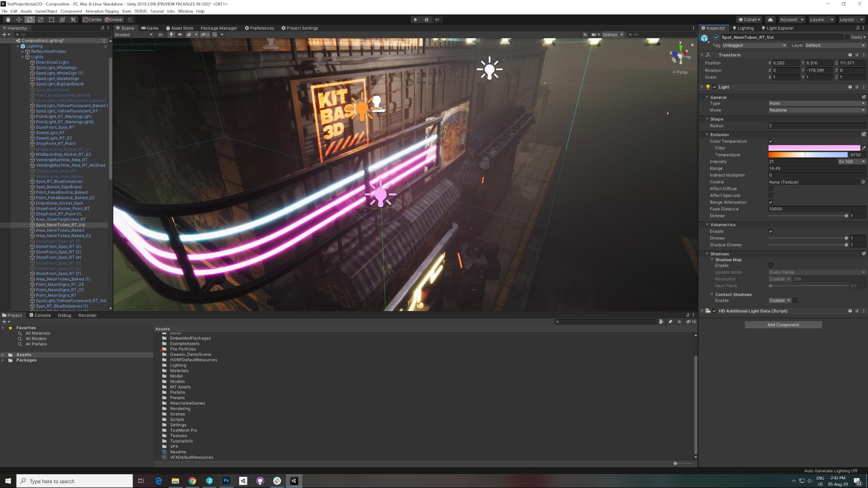The image size is (868, 488).
Task: Collapse the Volumetrics section
Action: point(707,225)
